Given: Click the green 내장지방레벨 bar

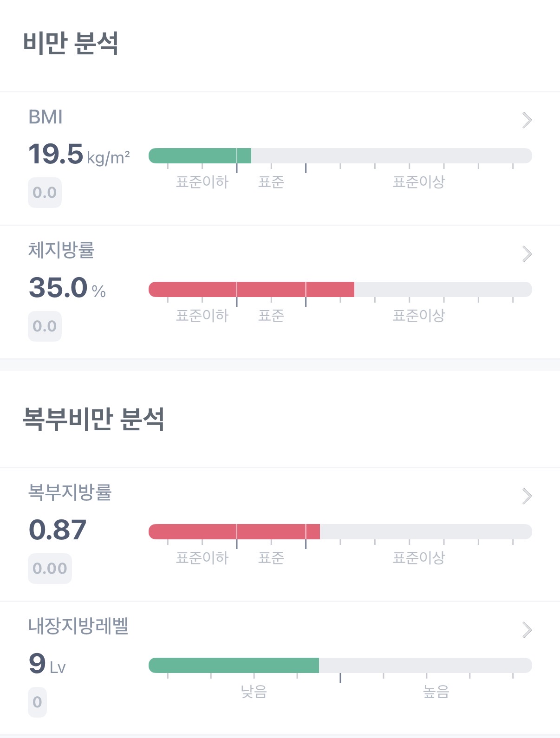Looking at the screenshot, I should pyautogui.click(x=234, y=666).
